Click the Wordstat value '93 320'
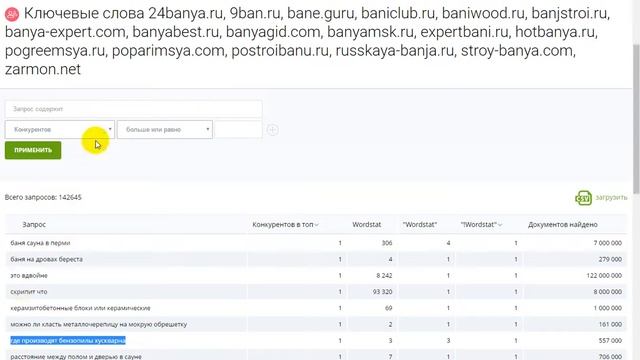The height and width of the screenshot is (360, 640). coord(382,292)
